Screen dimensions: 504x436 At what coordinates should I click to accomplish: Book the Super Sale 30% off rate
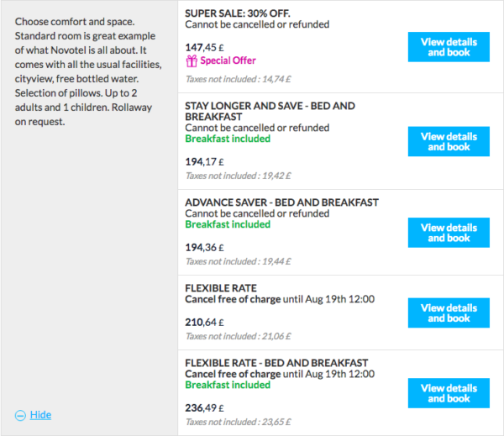(x=448, y=47)
